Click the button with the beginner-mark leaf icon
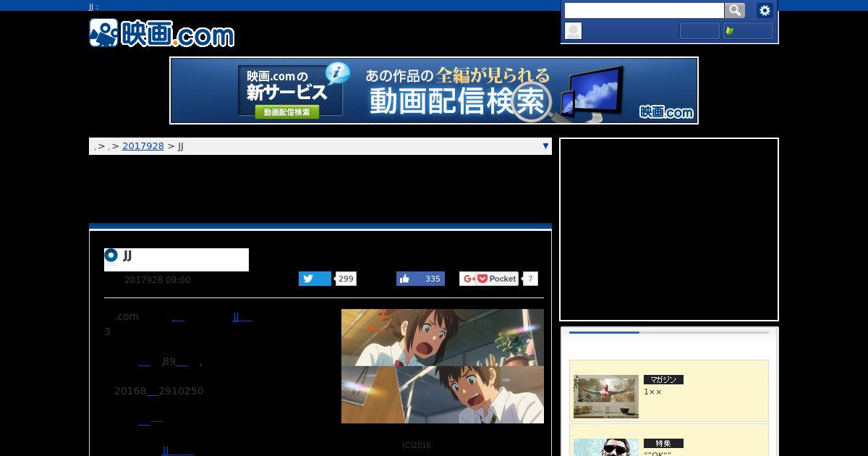Screen dimensions: 868x456 (748, 30)
